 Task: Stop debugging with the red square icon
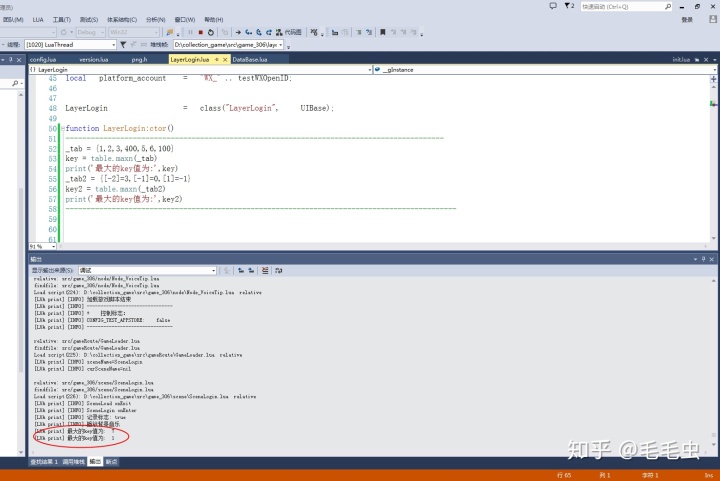[x=201, y=32]
